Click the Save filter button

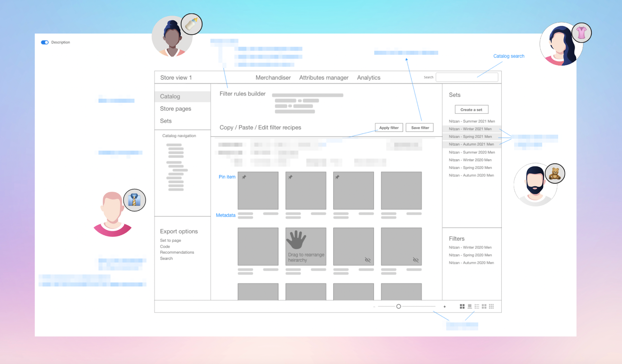[420, 128]
